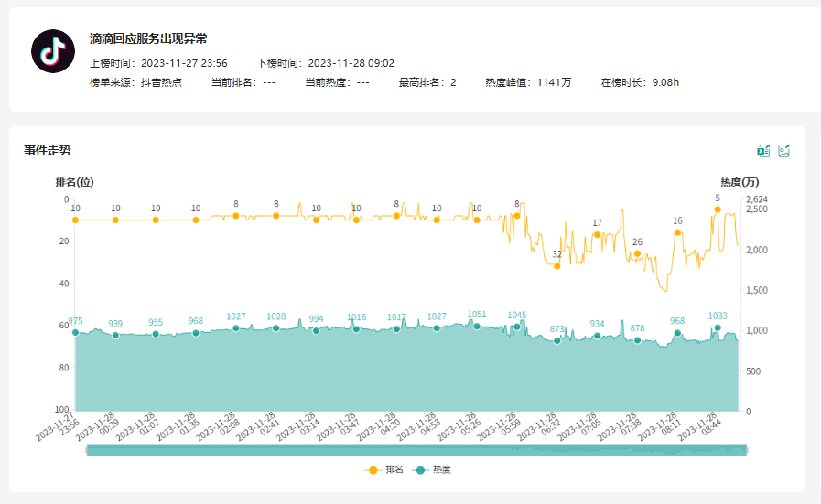Click the 最高排名: 2 text
The image size is (821, 504).
click(x=427, y=82)
